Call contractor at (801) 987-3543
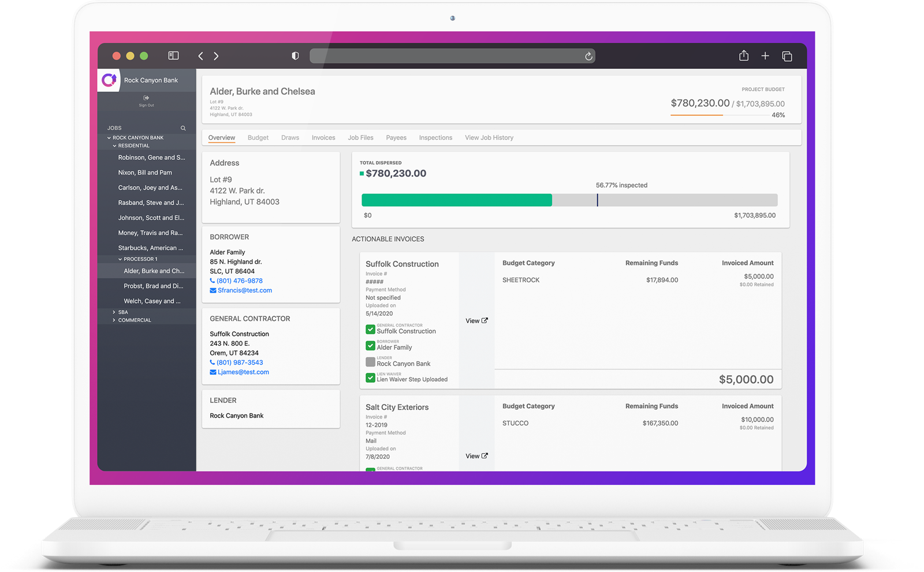 coord(240,362)
